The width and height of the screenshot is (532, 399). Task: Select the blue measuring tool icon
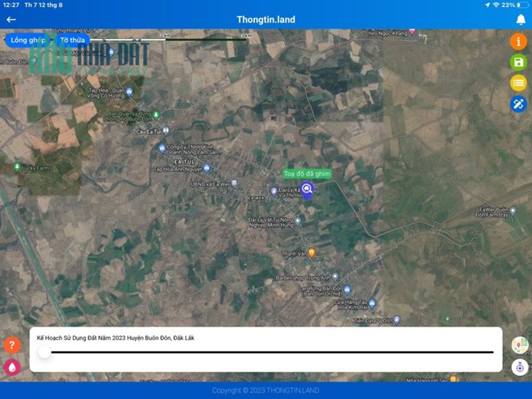518,104
